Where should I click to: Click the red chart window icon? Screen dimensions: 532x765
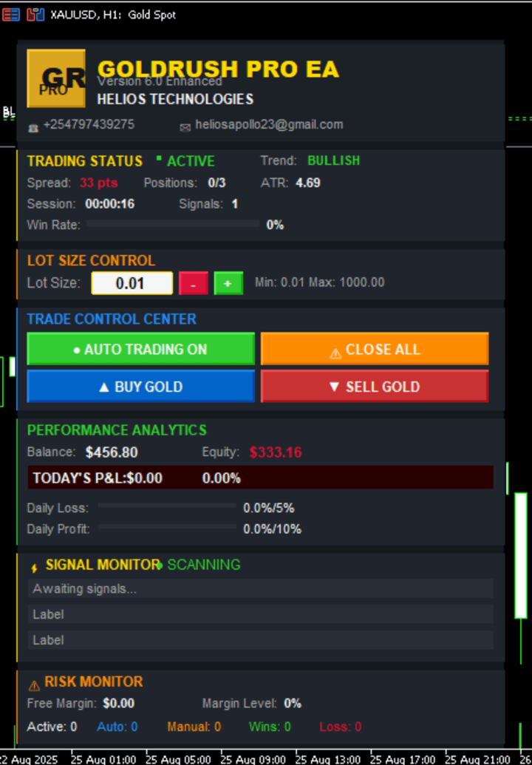(x=10, y=15)
